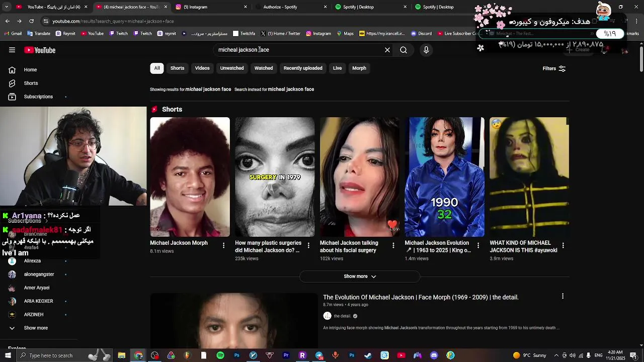Image resolution: width=644 pixels, height=362 pixels.
Task: Start voice search with the microphone icon
Action: [x=426, y=50]
